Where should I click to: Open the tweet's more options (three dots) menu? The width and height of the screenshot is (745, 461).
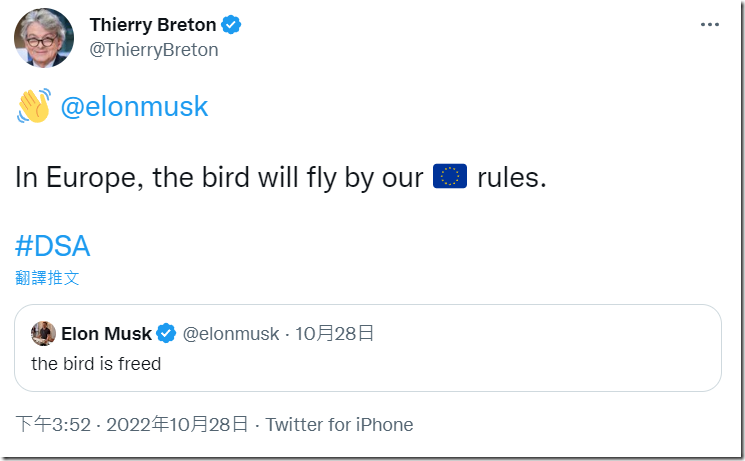(x=709, y=25)
